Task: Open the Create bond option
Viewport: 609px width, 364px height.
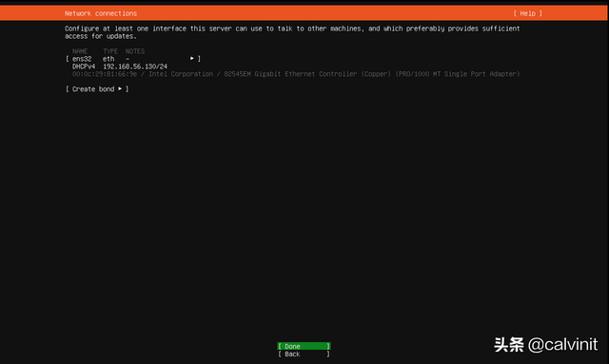Action: (x=97, y=89)
